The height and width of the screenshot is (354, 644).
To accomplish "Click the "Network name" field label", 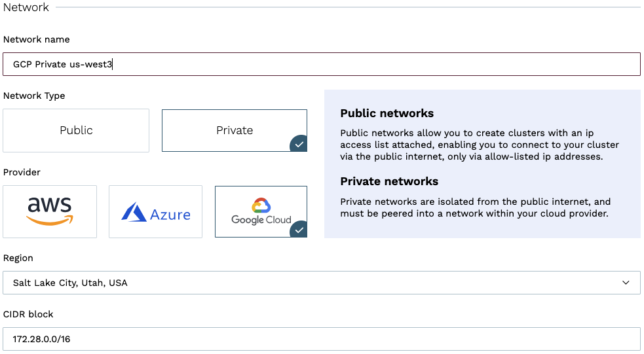I will point(36,39).
